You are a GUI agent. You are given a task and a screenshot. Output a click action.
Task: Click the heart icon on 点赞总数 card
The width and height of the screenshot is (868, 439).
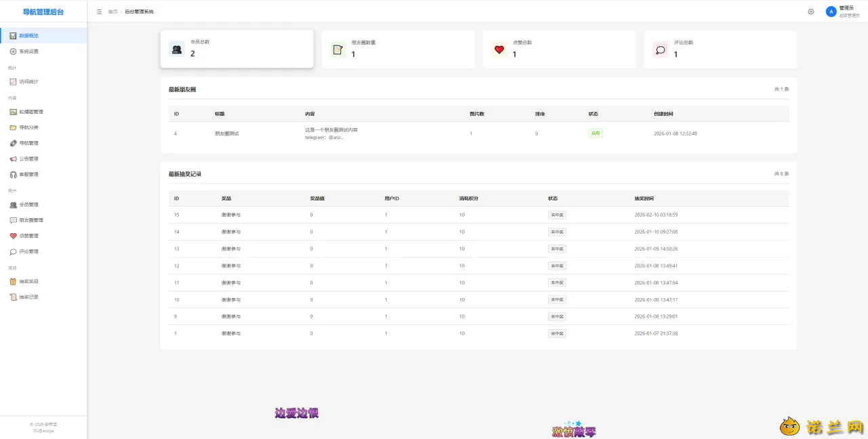[499, 49]
